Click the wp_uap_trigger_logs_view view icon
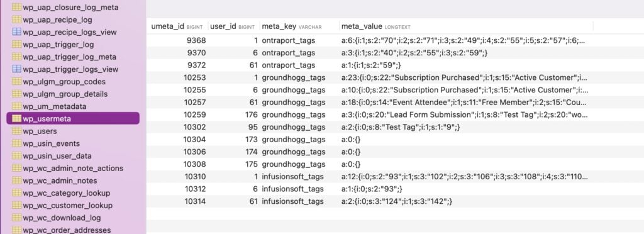The width and height of the screenshot is (644, 234). pos(17,69)
